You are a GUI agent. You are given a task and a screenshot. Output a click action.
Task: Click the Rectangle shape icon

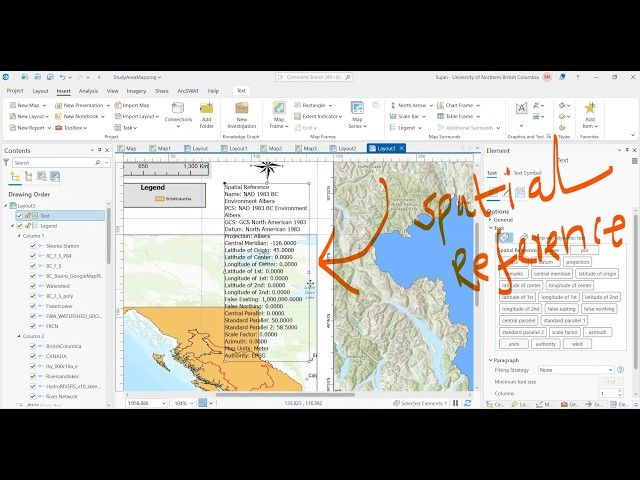(x=298, y=105)
